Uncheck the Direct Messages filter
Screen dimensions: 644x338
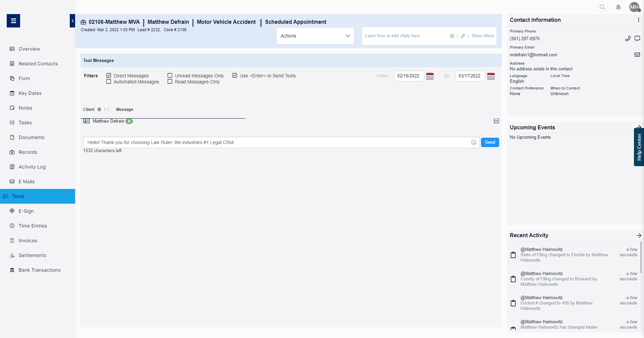108,75
